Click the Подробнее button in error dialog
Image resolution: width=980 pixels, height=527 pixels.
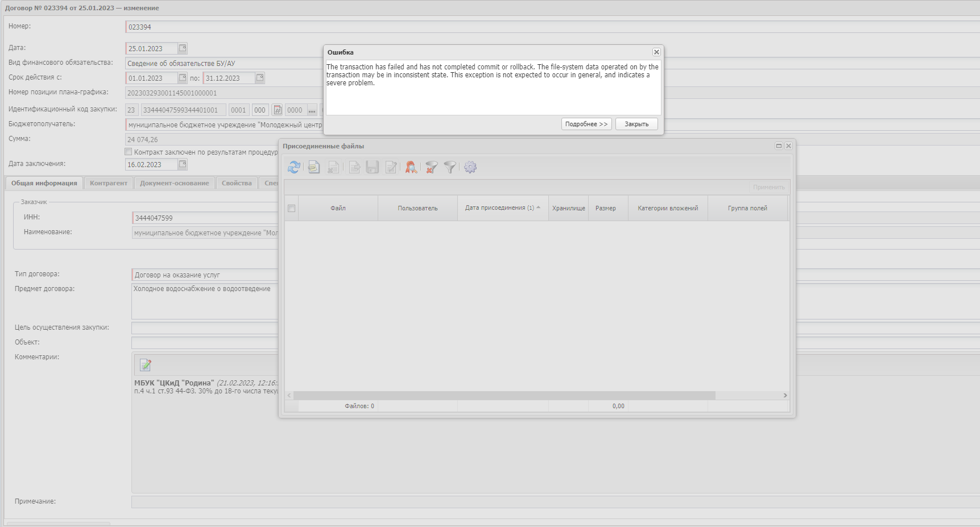pyautogui.click(x=586, y=124)
